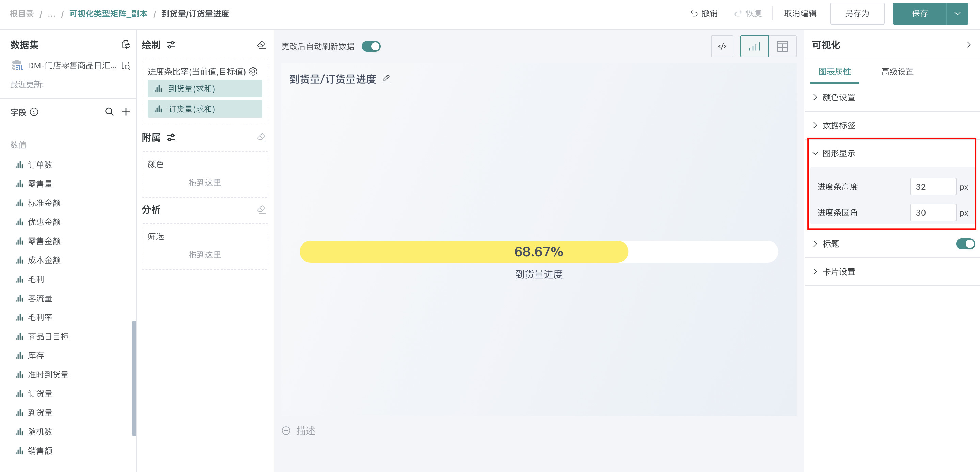The width and height of the screenshot is (980, 472).
Task: Click 取消编辑 button
Action: pyautogui.click(x=800, y=14)
